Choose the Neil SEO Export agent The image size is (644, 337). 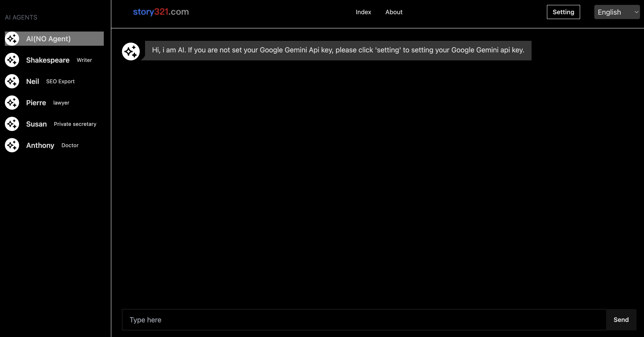pos(50,81)
